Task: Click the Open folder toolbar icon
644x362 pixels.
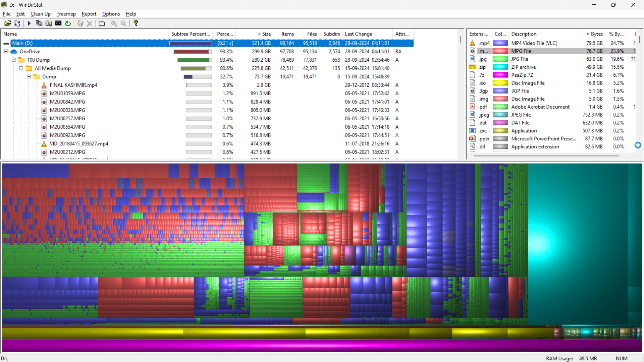Action: click(7, 23)
